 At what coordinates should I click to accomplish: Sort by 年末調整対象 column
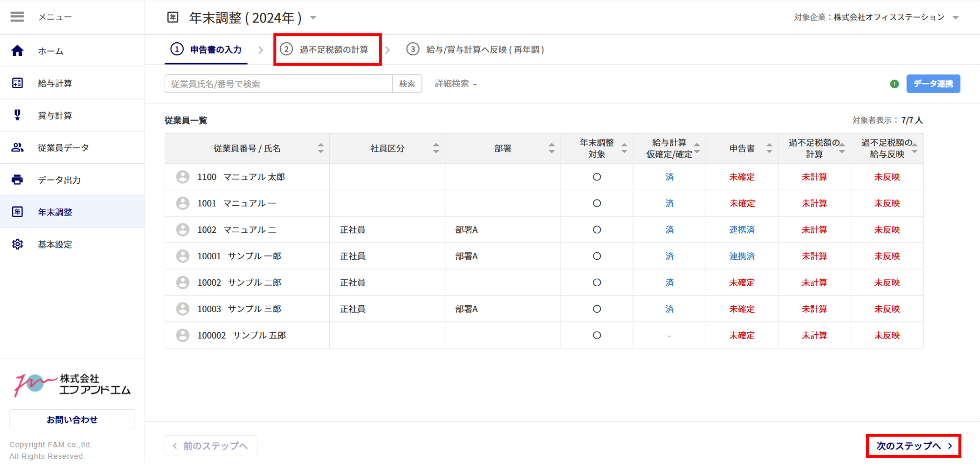[624, 148]
